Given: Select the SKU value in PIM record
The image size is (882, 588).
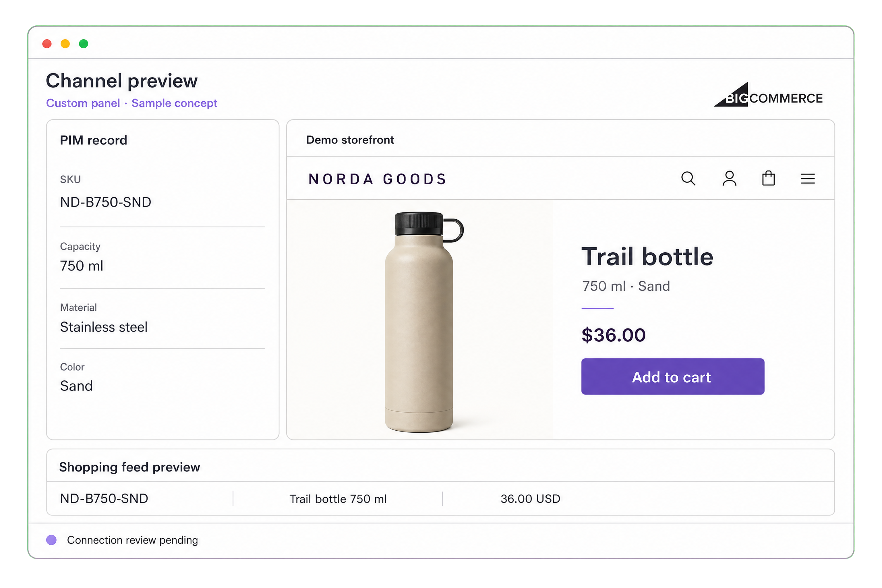Looking at the screenshot, I should click(106, 202).
